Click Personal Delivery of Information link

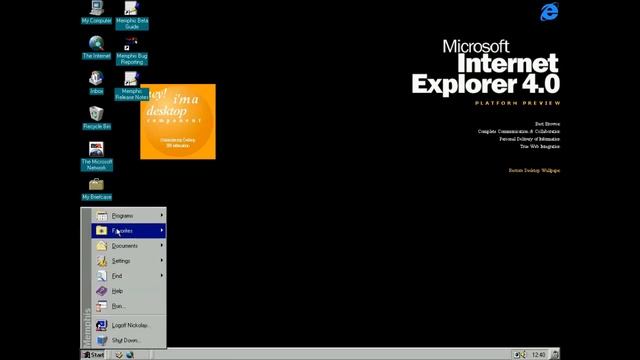tap(529, 139)
